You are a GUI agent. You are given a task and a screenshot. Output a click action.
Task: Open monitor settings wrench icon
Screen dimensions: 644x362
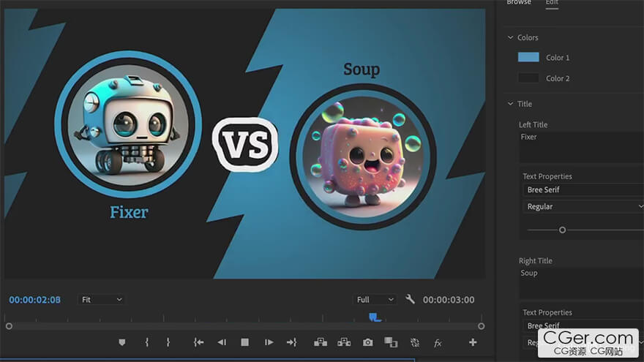click(x=410, y=299)
